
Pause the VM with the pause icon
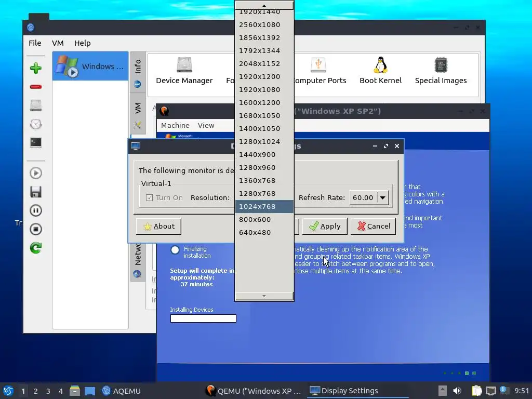(x=36, y=210)
